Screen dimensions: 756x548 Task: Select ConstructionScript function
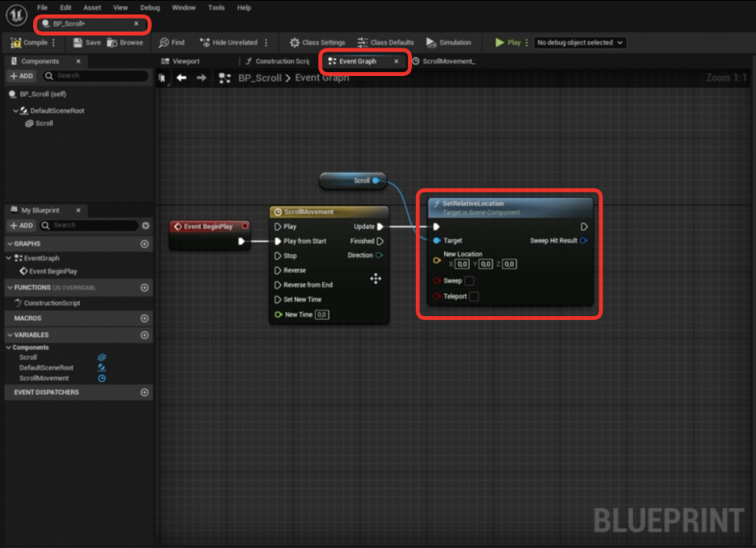[x=47, y=303]
